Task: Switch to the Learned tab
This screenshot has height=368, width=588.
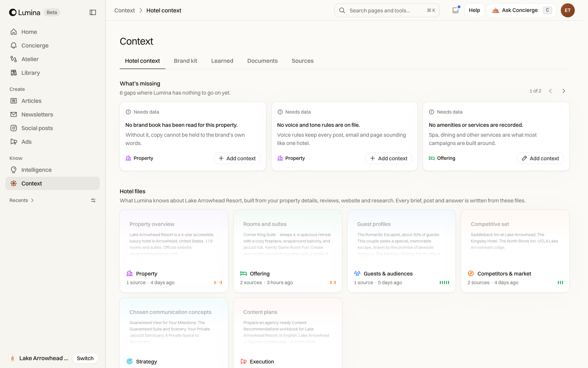Action: click(x=222, y=61)
